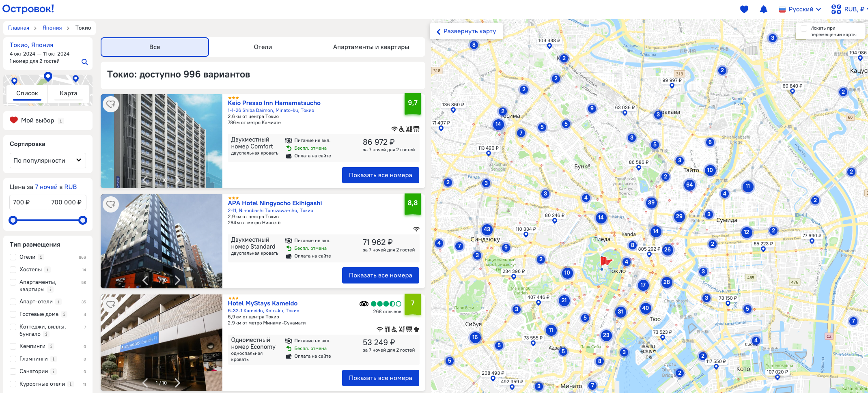This screenshot has width=868, height=393.
Task: Click info icon next to Хостелы
Action: click(x=47, y=270)
